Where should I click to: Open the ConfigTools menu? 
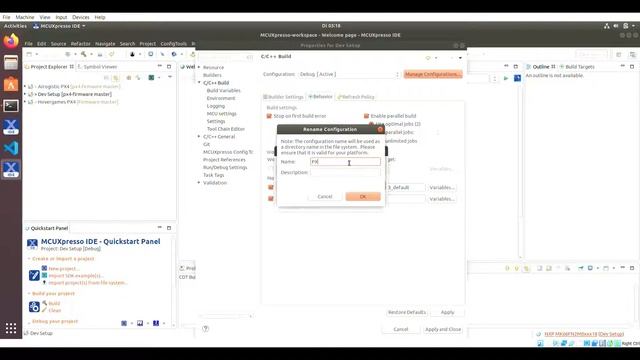click(x=173, y=44)
